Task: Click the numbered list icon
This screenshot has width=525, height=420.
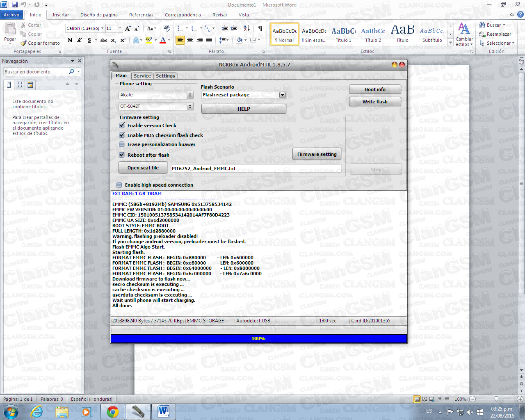Action: 194,28
